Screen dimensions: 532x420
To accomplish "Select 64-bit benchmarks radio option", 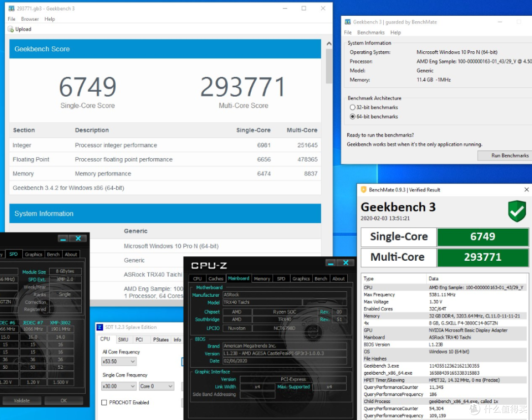I will click(353, 116).
